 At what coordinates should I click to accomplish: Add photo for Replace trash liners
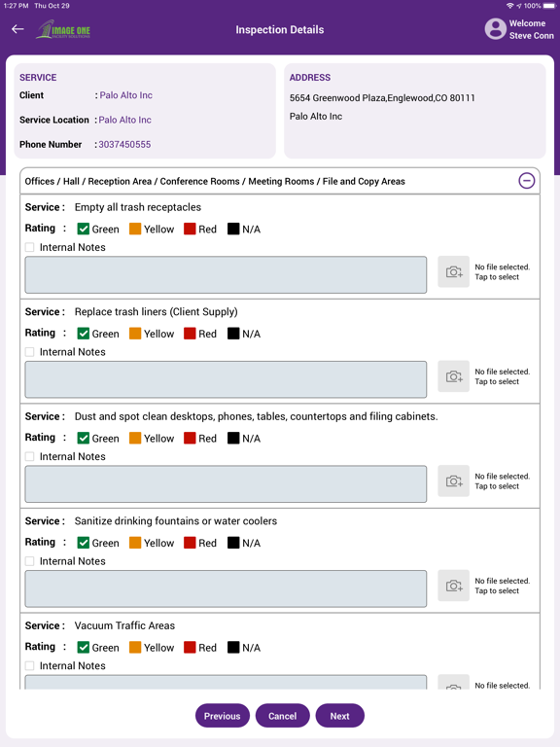point(454,376)
